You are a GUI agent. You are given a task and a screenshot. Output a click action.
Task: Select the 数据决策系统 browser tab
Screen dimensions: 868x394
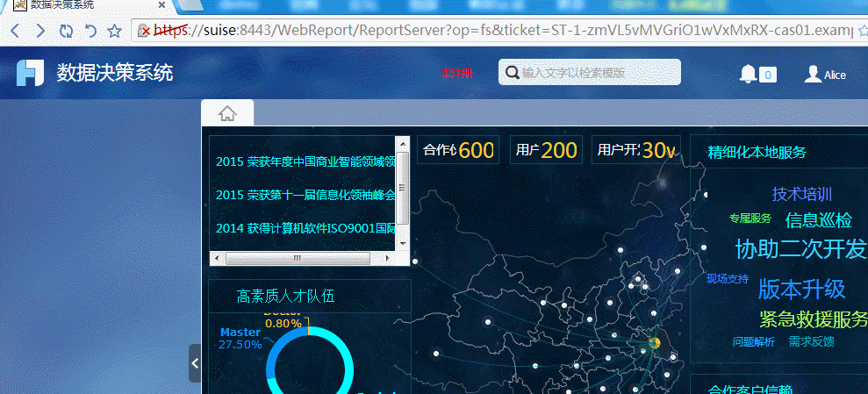[89, 5]
